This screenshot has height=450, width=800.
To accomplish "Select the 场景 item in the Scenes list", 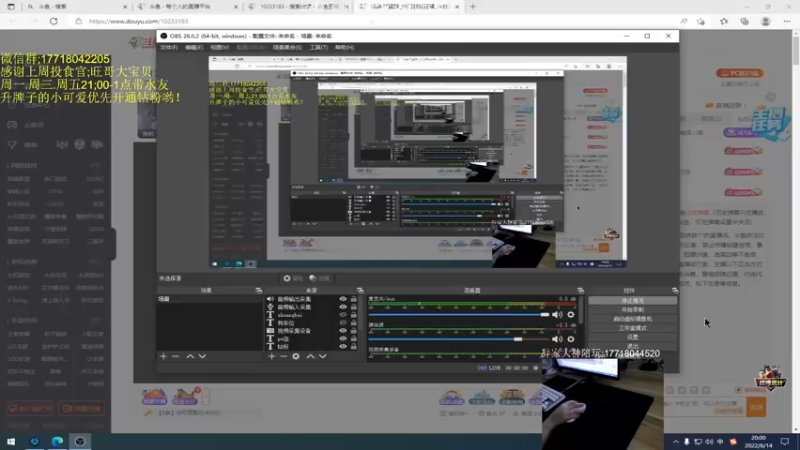I will [x=209, y=299].
